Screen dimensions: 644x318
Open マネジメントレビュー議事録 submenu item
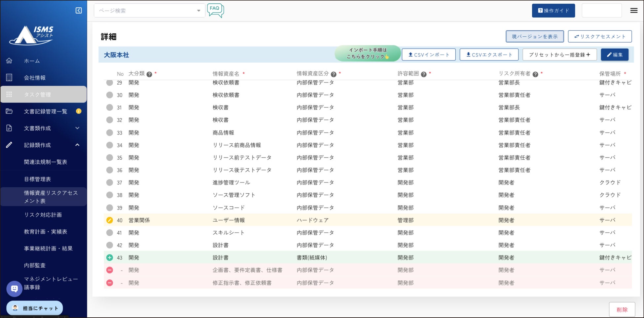51,283
